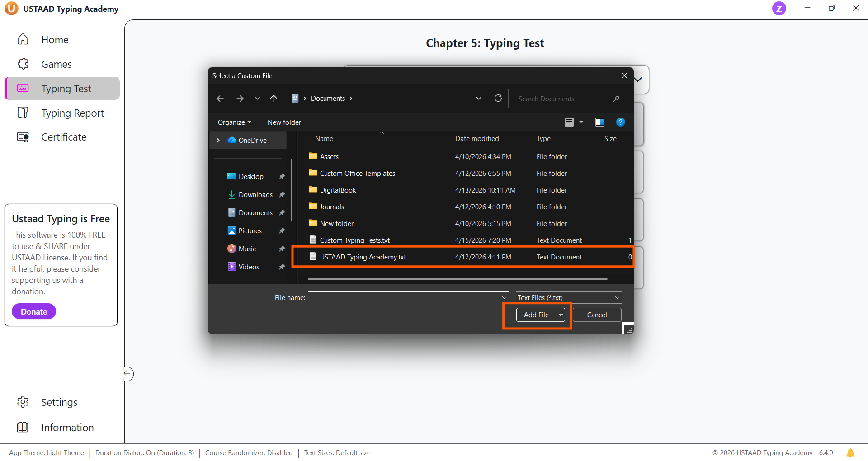Open the user profile Z avatar
This screenshot has width=868, height=461.
(x=778, y=9)
